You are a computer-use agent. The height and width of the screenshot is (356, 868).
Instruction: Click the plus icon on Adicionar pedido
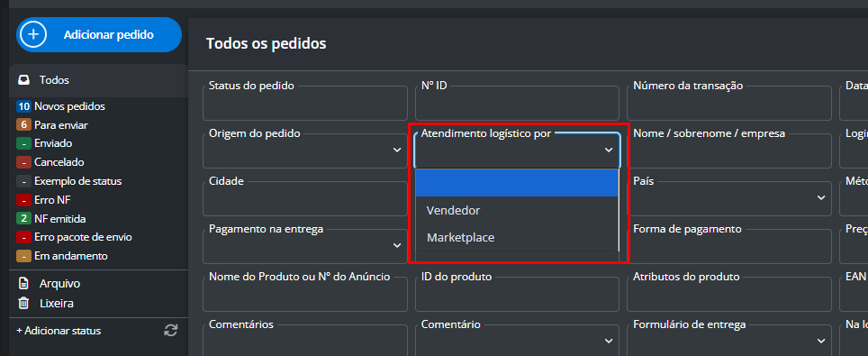click(x=33, y=34)
